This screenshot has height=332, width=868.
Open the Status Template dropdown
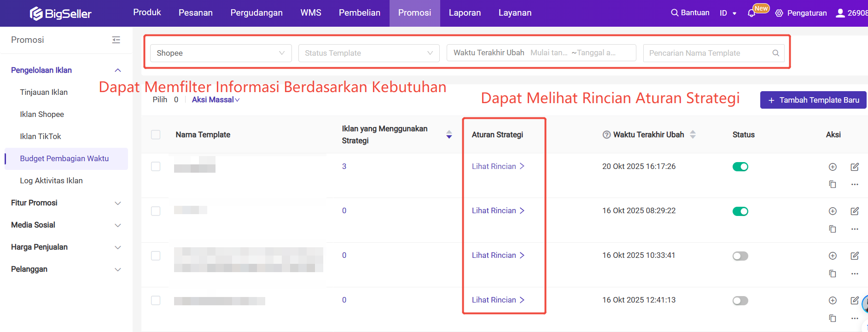[369, 53]
